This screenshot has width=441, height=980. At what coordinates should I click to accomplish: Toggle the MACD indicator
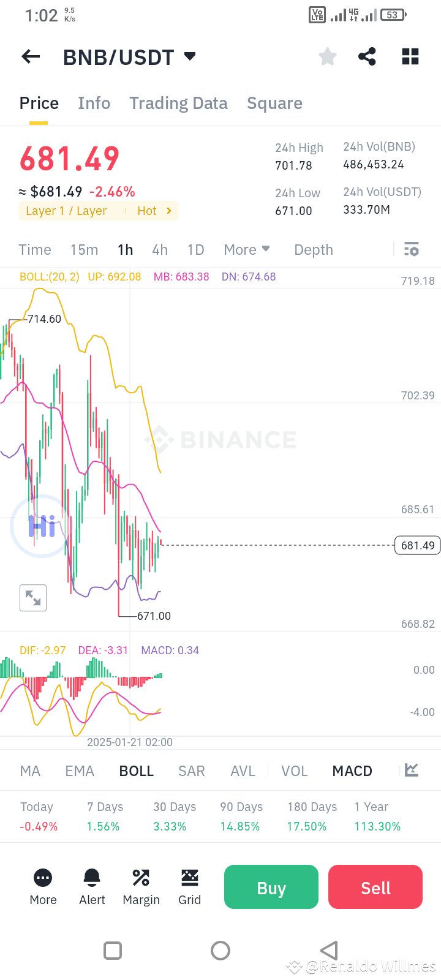pyautogui.click(x=352, y=771)
